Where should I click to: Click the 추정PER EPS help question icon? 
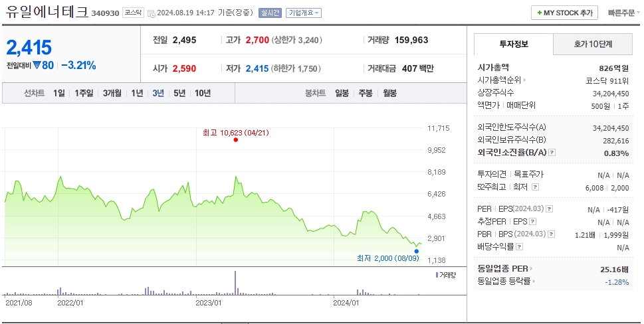[x=533, y=222]
